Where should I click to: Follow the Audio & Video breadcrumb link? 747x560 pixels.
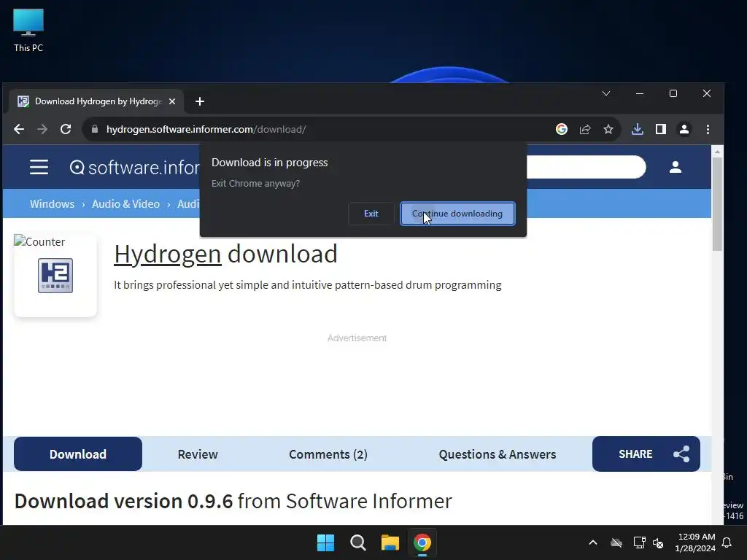(x=125, y=204)
